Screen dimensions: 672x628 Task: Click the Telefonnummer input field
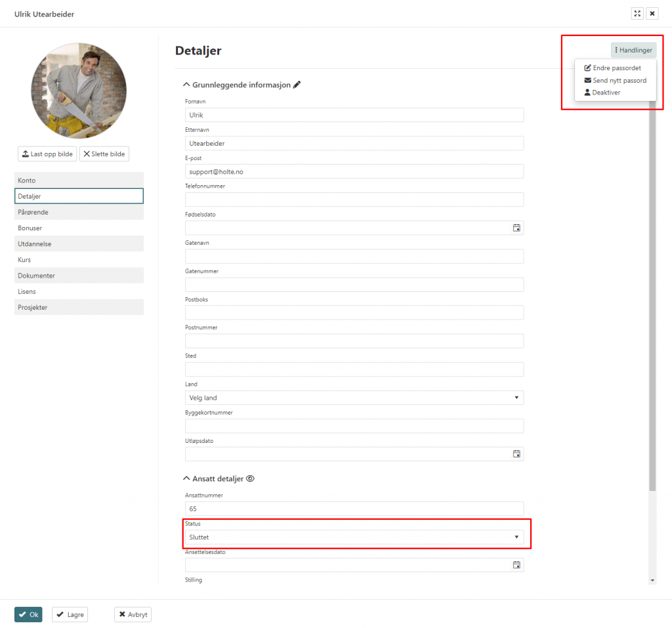pyautogui.click(x=354, y=199)
